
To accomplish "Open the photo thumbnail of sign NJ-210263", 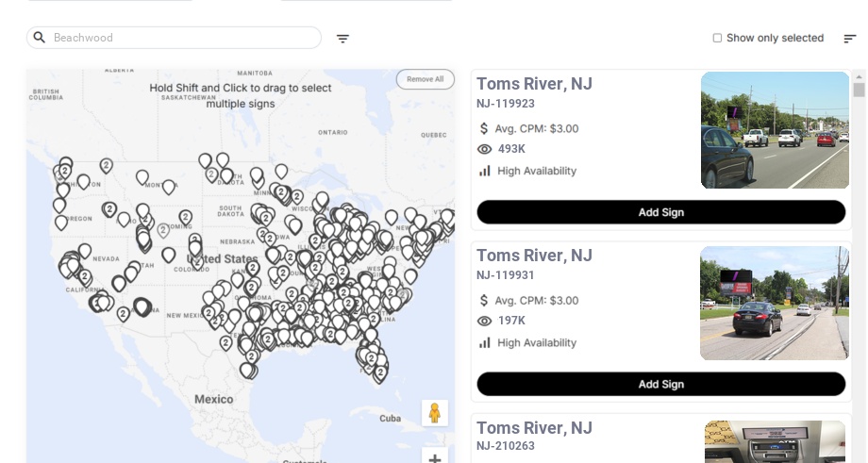I will 775,441.
